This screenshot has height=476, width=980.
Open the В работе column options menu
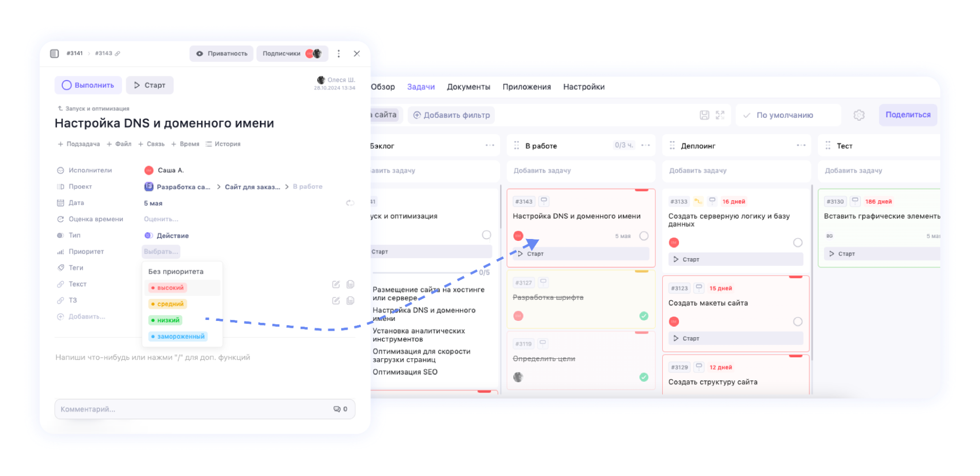[x=645, y=146]
